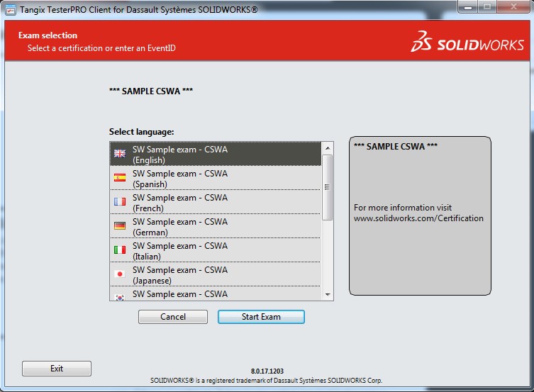Click version number 8.0.17.1203
The image size is (534, 392).
click(x=267, y=371)
